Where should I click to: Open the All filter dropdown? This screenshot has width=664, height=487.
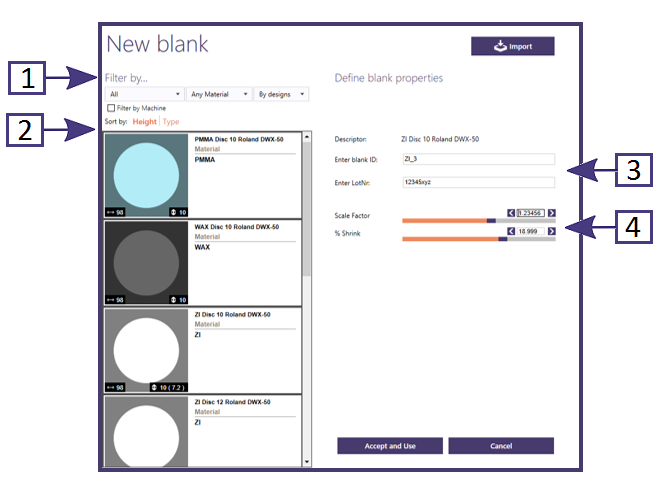tap(144, 94)
